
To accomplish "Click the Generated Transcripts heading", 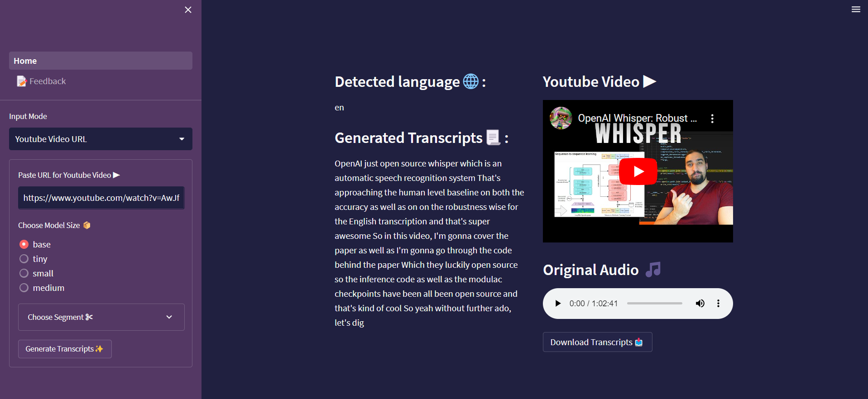I will tap(421, 138).
